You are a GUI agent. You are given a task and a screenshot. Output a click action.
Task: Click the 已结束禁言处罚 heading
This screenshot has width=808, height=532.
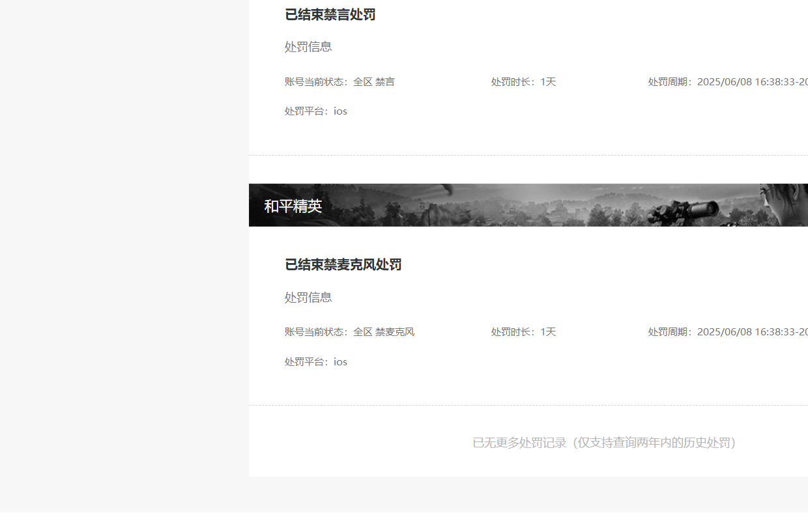click(330, 14)
